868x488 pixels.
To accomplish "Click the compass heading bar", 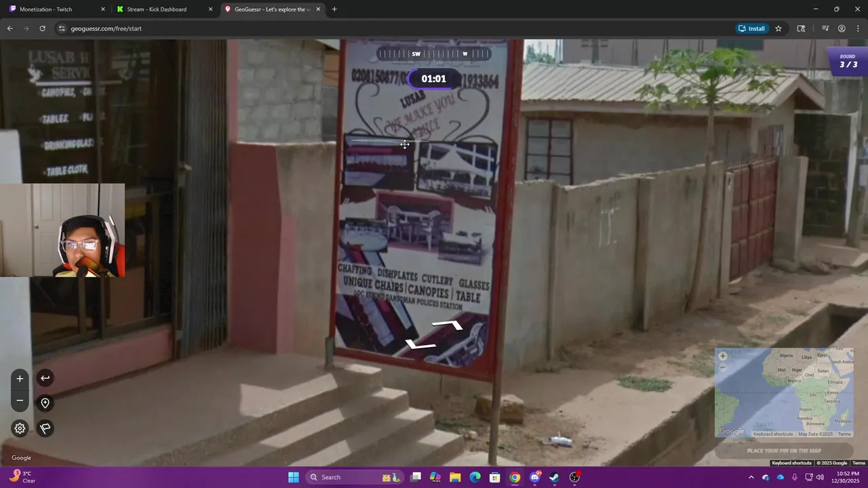I will (434, 54).
